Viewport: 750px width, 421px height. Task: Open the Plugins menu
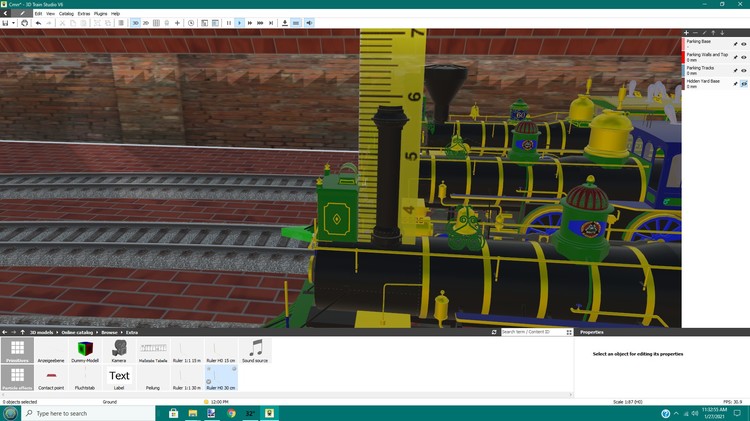click(x=100, y=13)
